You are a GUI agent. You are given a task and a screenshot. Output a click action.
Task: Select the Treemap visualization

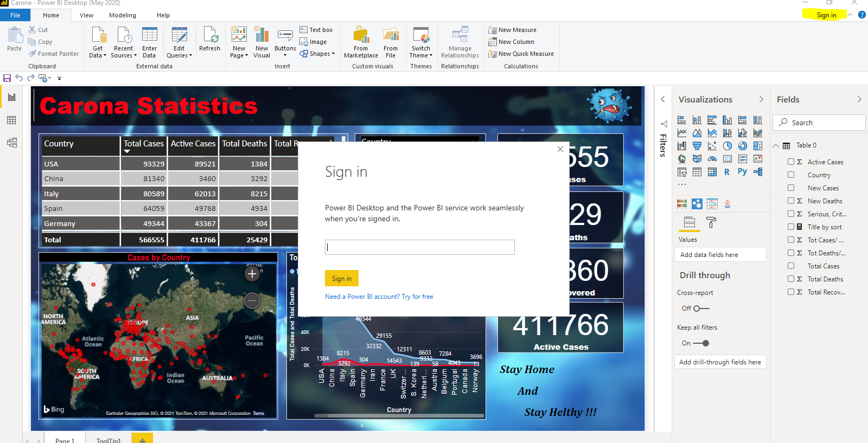(758, 146)
